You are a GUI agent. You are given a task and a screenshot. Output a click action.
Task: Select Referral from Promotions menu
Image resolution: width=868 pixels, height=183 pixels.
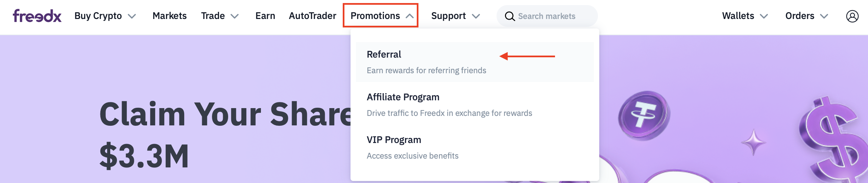click(x=384, y=55)
